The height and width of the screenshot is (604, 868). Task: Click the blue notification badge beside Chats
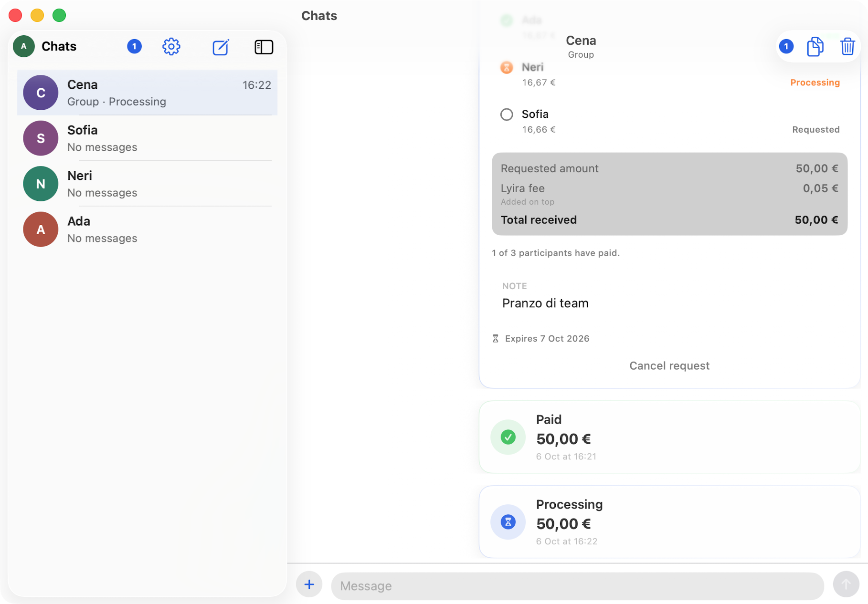[135, 46]
